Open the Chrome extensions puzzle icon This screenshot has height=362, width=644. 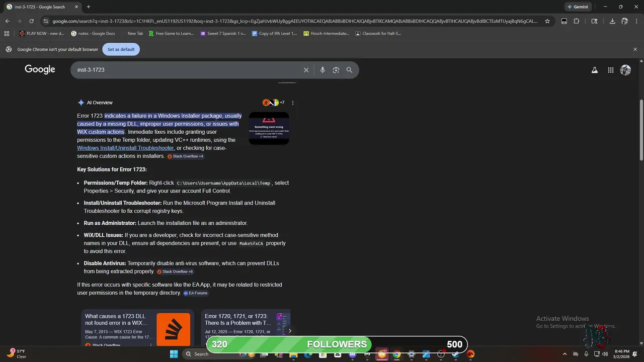click(x=577, y=21)
